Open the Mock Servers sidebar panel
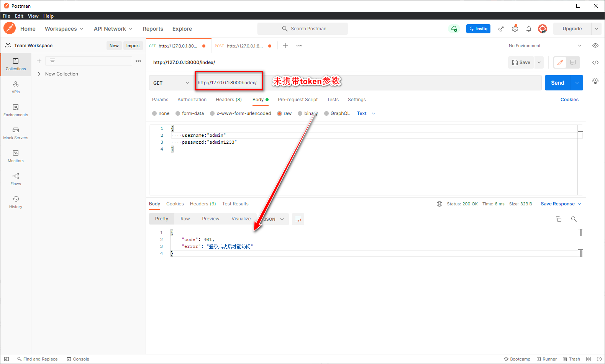The width and height of the screenshot is (605, 364). click(16, 133)
